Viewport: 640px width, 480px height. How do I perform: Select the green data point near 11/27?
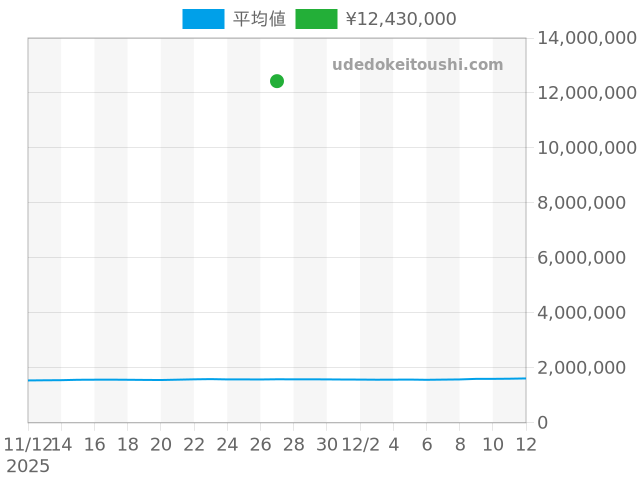277,81
